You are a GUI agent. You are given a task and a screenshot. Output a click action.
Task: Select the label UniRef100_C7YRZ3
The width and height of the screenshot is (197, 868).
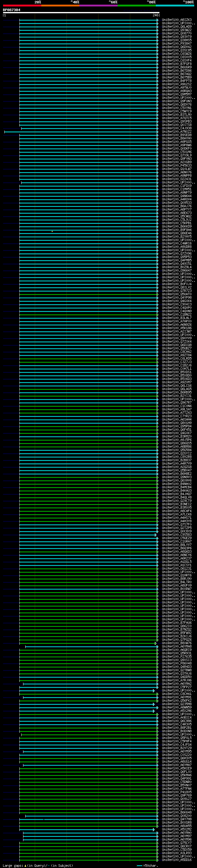point(177,416)
